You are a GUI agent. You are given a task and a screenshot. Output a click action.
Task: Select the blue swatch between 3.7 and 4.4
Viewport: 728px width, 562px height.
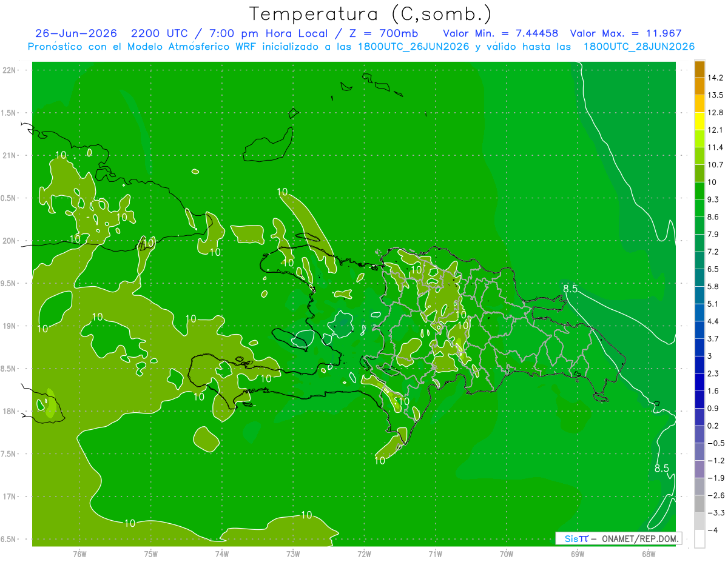(699, 330)
